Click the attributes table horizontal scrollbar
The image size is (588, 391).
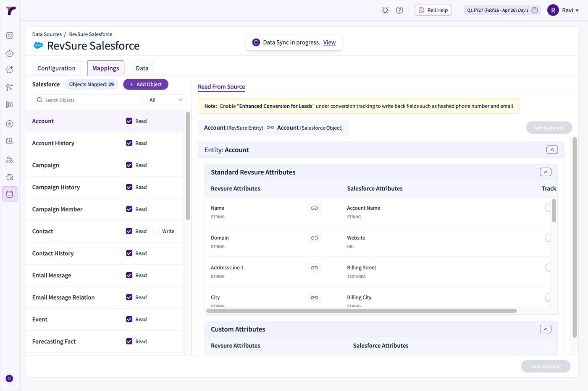click(362, 311)
